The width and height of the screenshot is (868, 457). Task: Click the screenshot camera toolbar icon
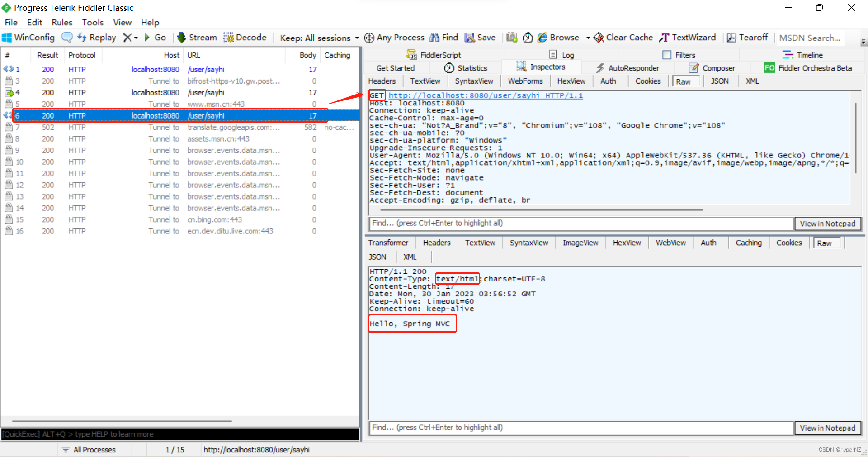tap(512, 38)
